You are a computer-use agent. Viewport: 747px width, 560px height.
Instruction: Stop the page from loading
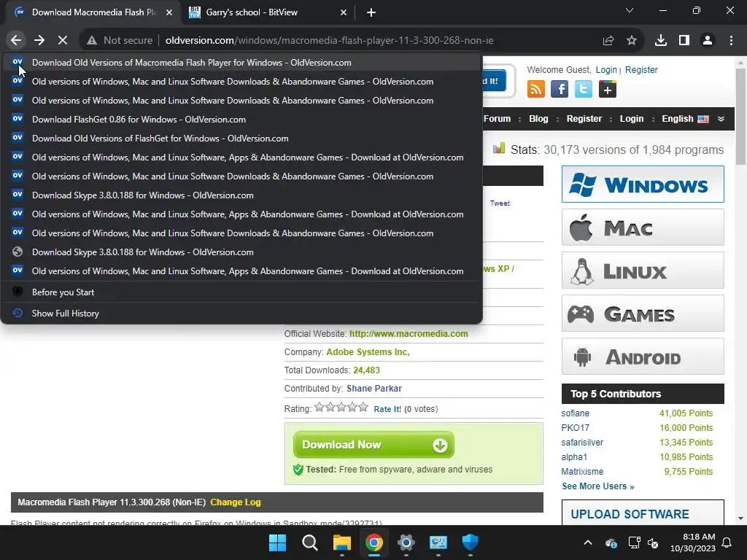point(63,41)
